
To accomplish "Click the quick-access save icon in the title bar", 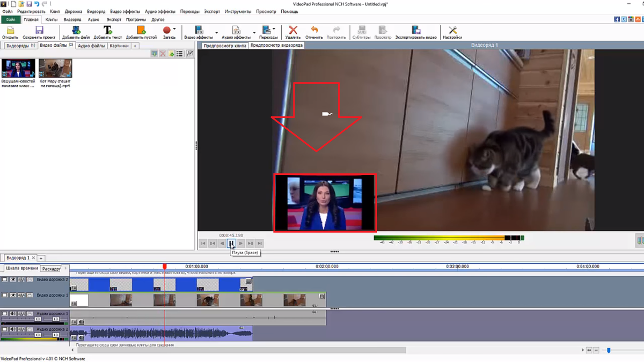I will [x=30, y=4].
